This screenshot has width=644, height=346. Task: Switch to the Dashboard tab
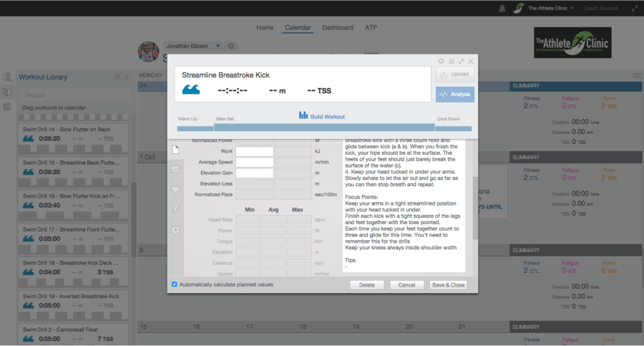(337, 28)
